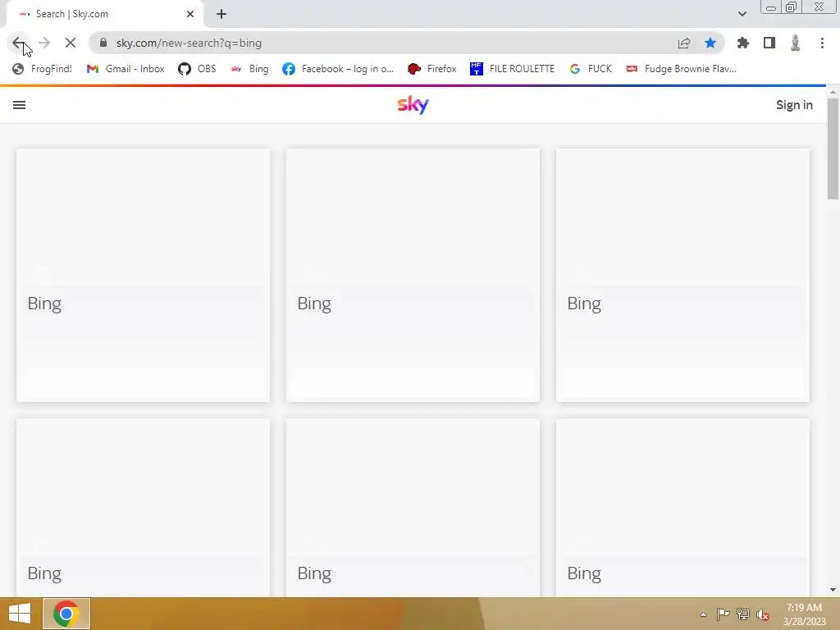Click the padlock site info icon
The image size is (840, 630).
tap(103, 43)
